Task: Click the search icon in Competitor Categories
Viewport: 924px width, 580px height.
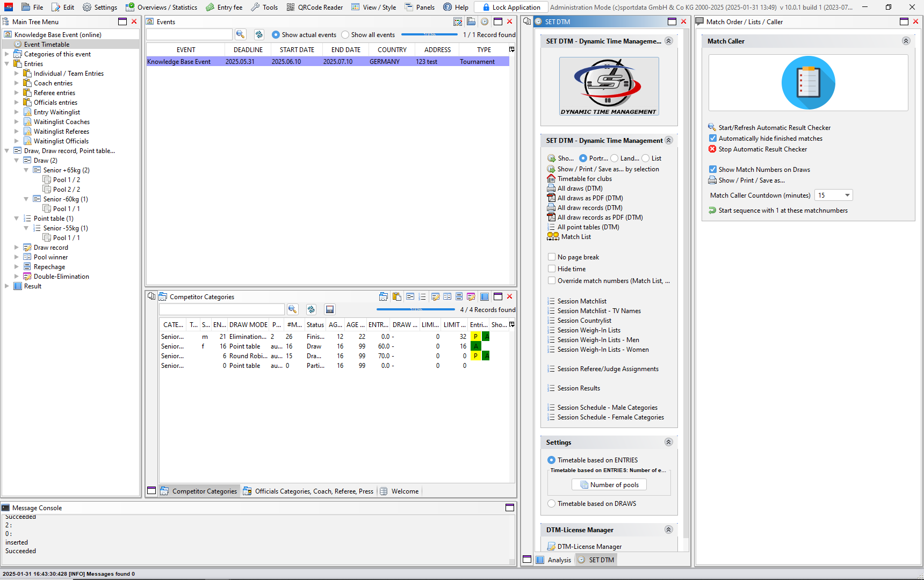Action: click(292, 309)
